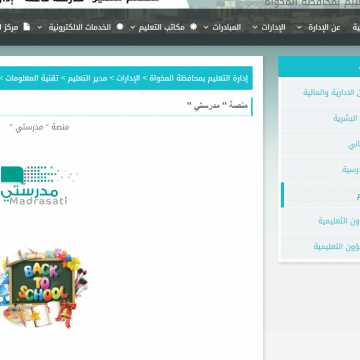Expand the المبادرات dropdown chevron

[206, 27]
